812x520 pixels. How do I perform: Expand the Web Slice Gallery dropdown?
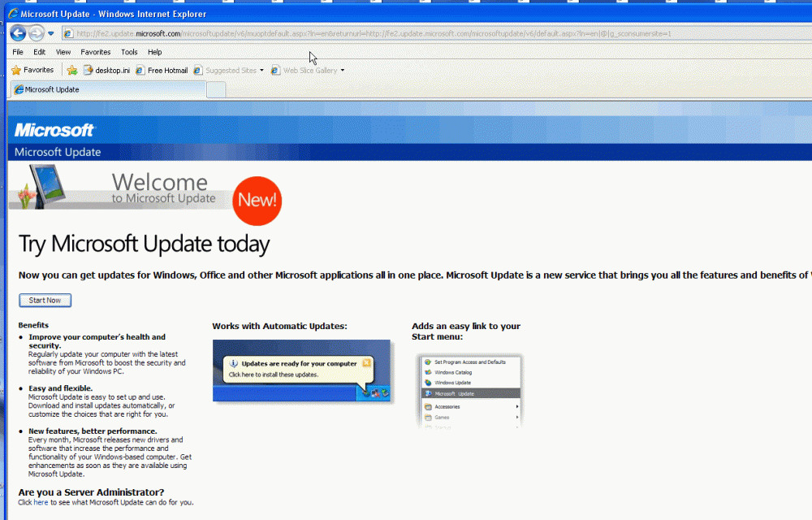point(342,71)
